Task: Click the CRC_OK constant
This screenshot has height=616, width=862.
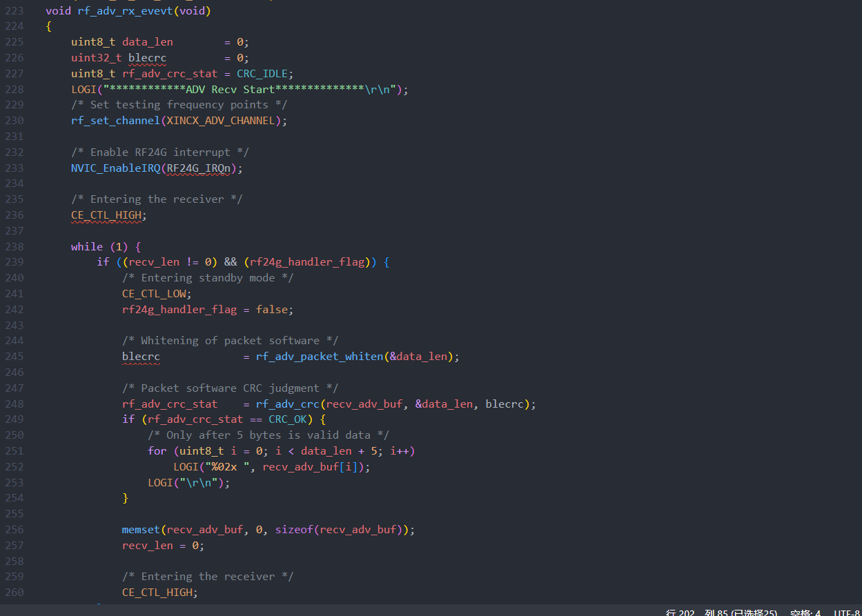Action: click(x=288, y=419)
